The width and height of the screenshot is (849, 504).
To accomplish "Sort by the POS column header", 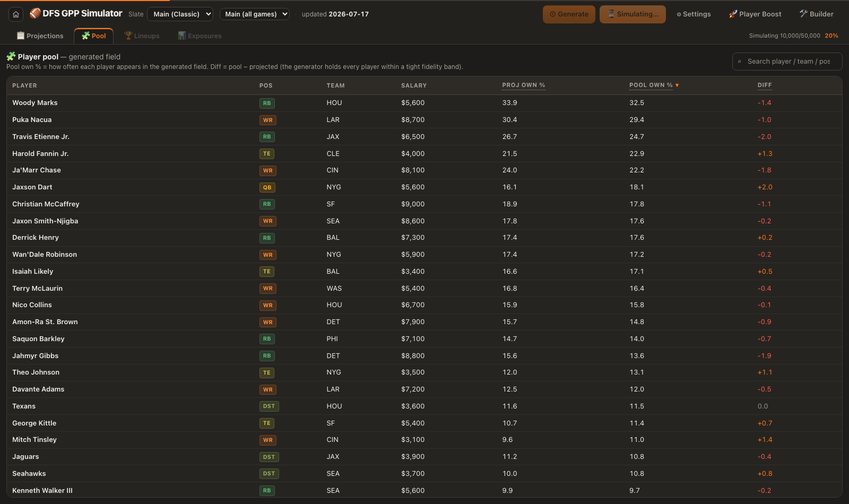I will pos(266,85).
